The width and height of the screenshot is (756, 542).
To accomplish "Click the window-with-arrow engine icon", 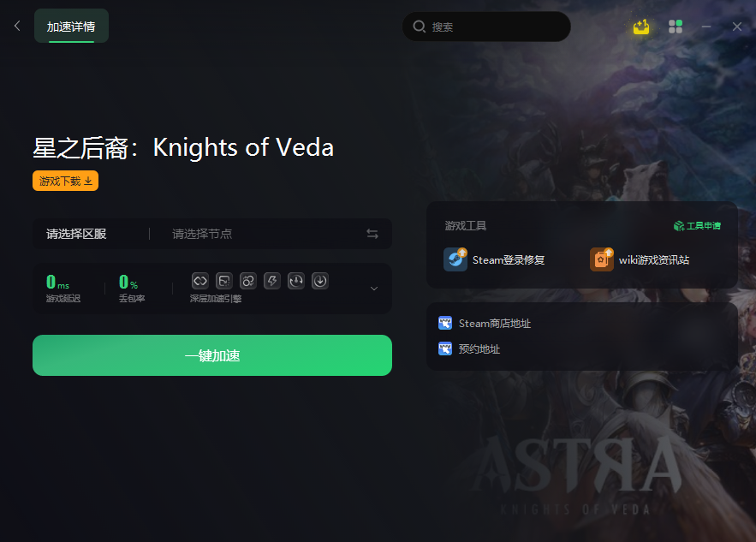I will click(224, 281).
